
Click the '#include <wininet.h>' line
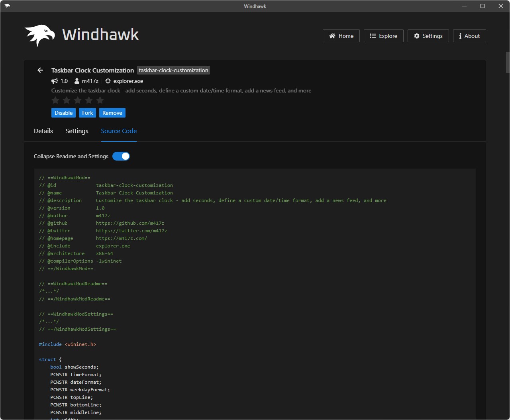point(67,344)
